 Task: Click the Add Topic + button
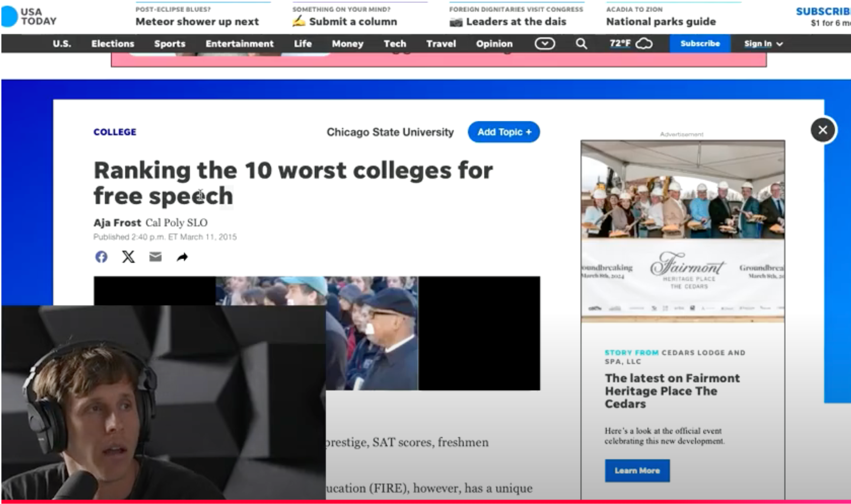(504, 132)
